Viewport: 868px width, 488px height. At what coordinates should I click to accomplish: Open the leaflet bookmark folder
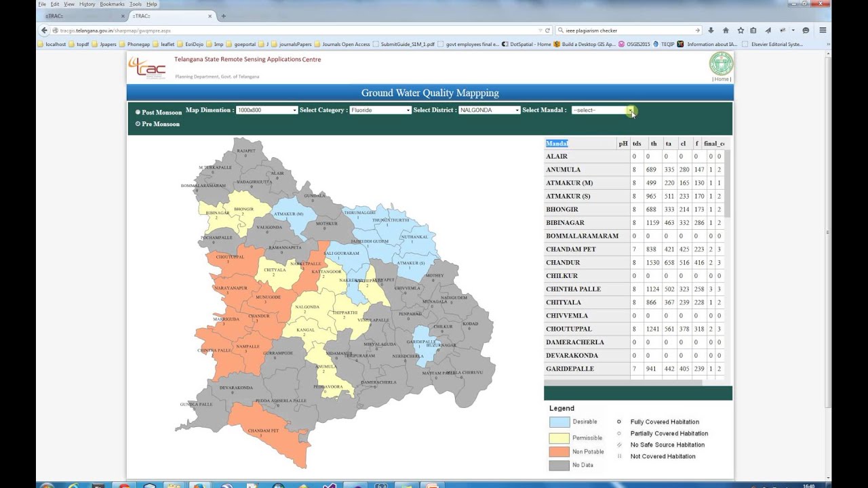tap(163, 45)
